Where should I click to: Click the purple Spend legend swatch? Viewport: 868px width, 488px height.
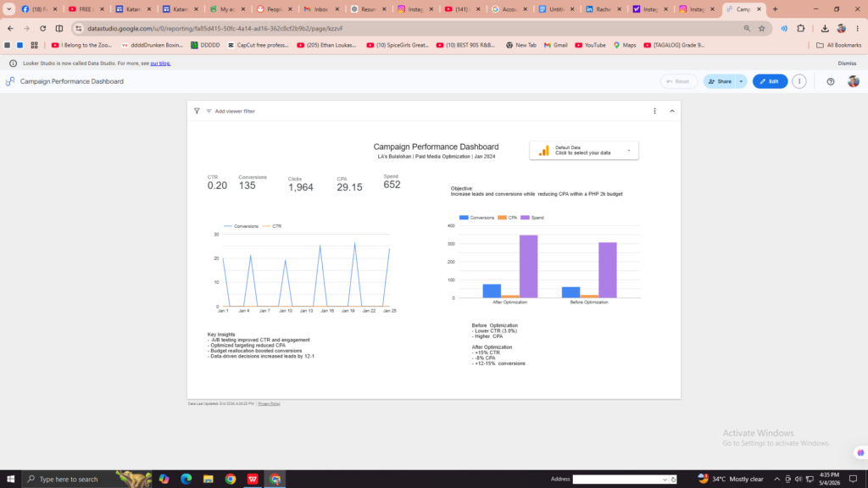point(525,218)
